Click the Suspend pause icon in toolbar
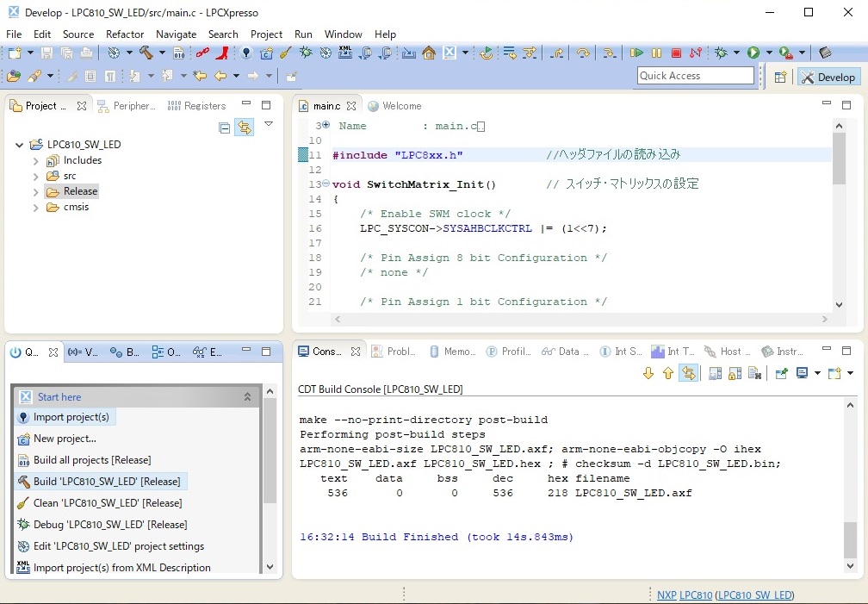The image size is (868, 604). (656, 53)
